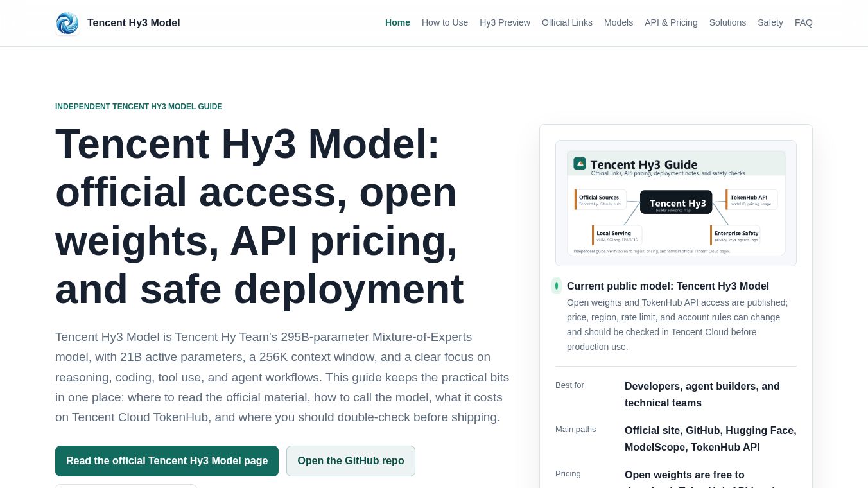The width and height of the screenshot is (868, 488).
Task: Click the central Tencent Hy3 node in diagram
Action: tap(676, 202)
